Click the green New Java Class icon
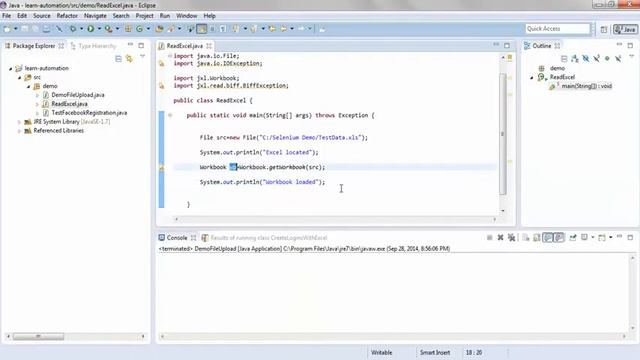 [x=140, y=29]
